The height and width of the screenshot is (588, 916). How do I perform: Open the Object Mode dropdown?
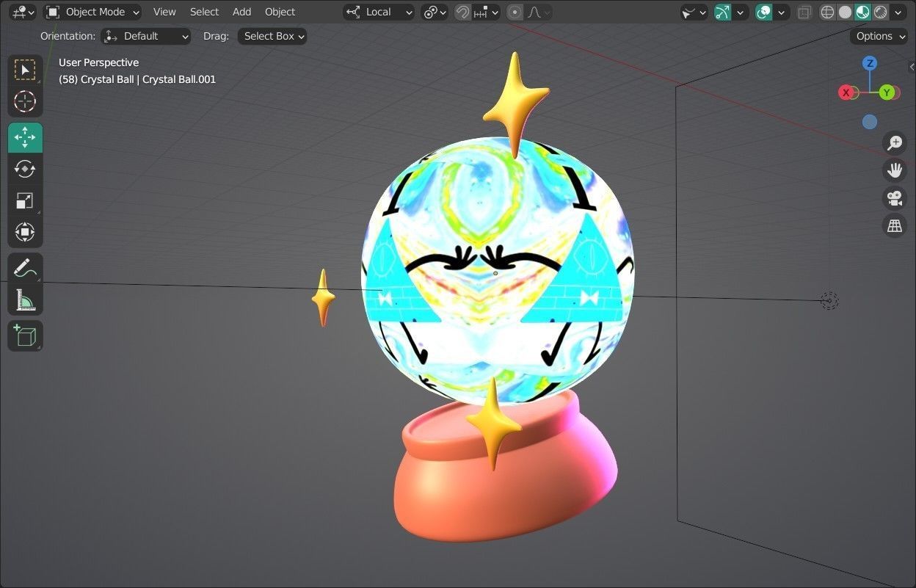click(x=92, y=12)
